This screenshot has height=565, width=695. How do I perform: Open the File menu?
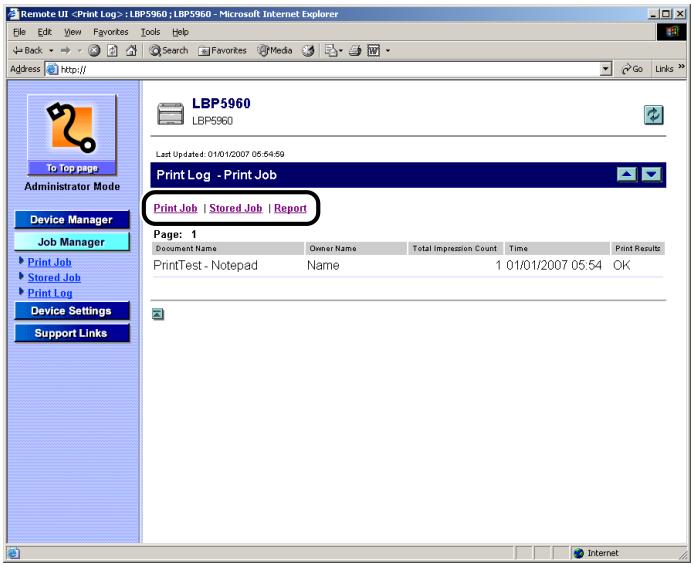pos(19,32)
